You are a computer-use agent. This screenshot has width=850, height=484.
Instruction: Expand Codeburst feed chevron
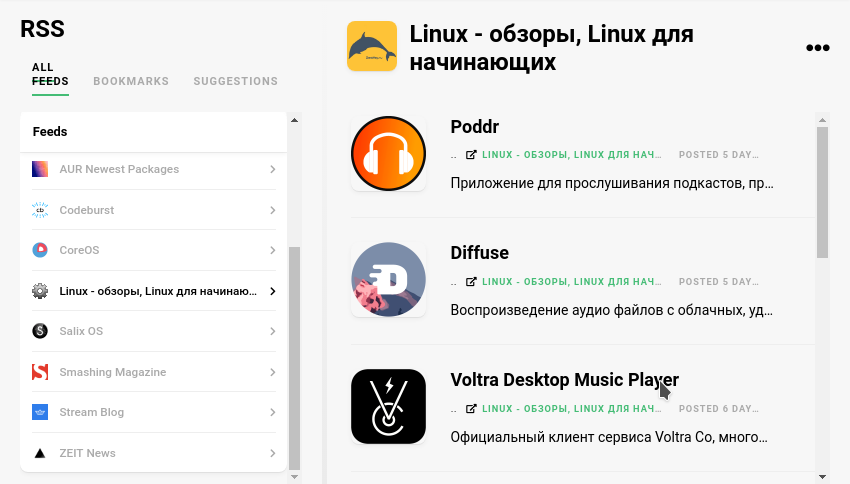coord(273,210)
